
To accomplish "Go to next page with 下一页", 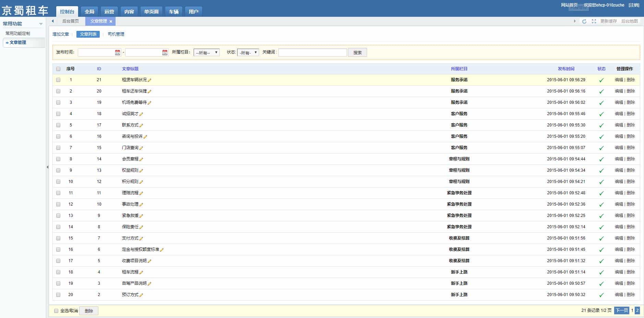I will (x=621, y=310).
